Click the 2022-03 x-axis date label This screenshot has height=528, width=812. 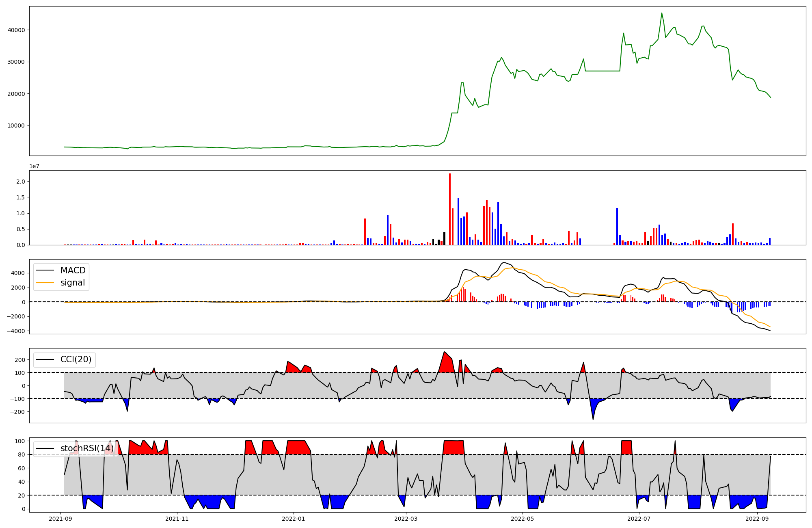(x=406, y=519)
